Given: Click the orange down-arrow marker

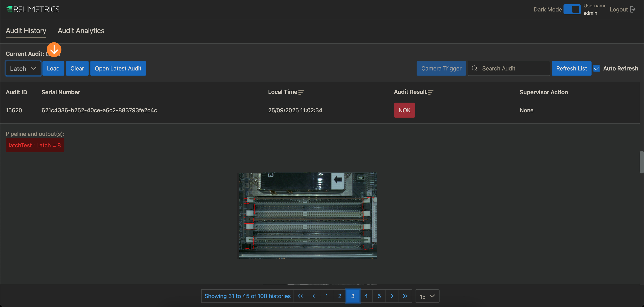Looking at the screenshot, I should [x=54, y=49].
